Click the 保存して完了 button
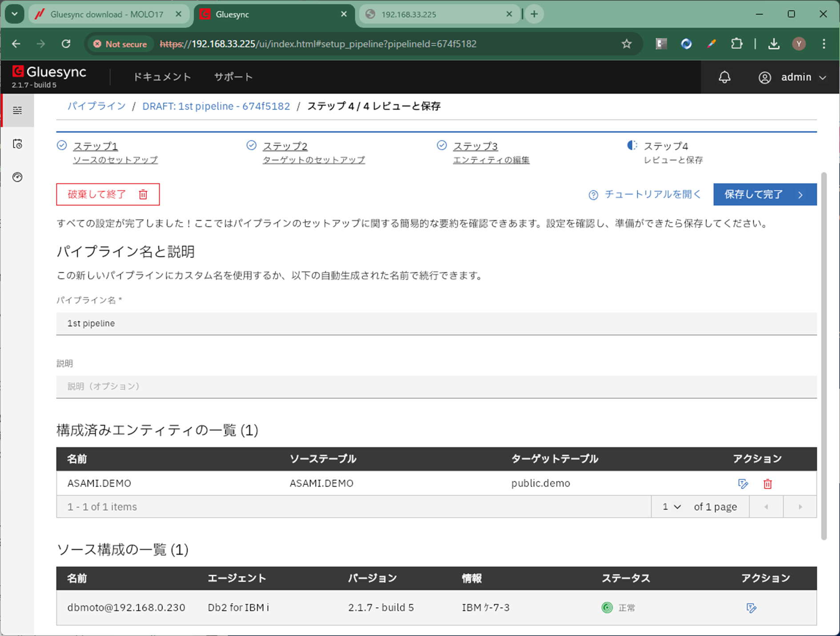 pos(764,194)
